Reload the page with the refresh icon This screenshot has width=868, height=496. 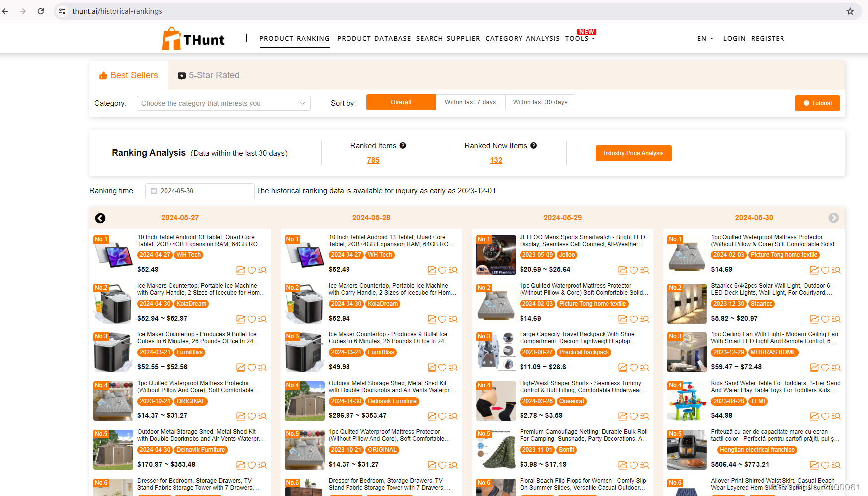[x=41, y=11]
